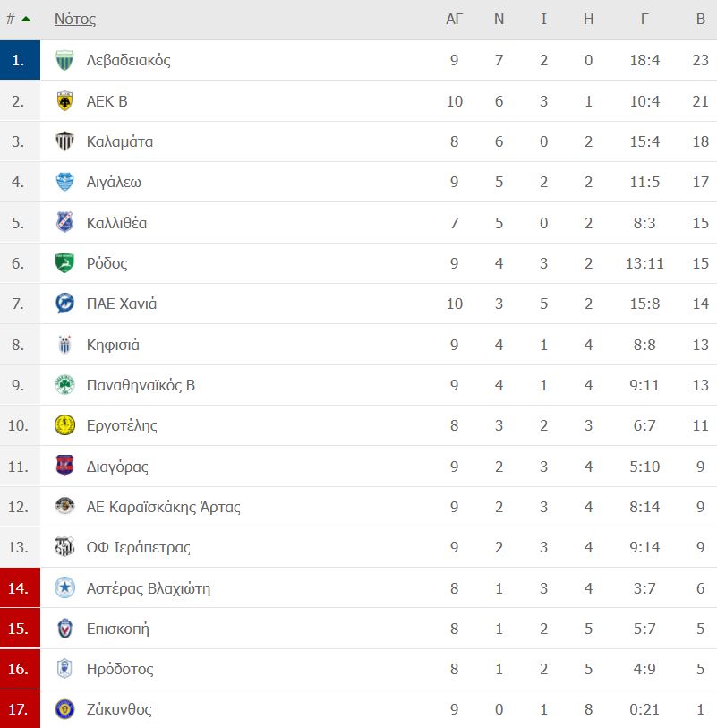Viewport: 717px width, 728px height.
Task: Sort by the Γ goals column header
Action: point(644,19)
